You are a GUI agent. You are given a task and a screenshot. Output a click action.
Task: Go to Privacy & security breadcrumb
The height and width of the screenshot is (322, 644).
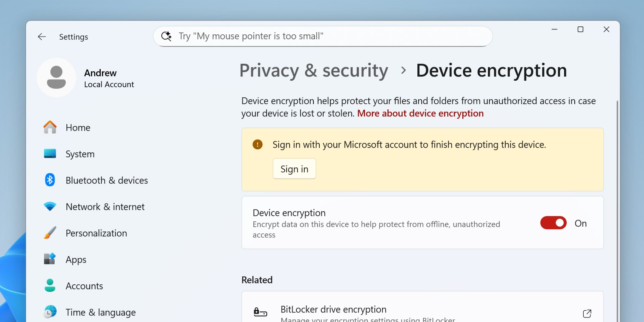[314, 71]
